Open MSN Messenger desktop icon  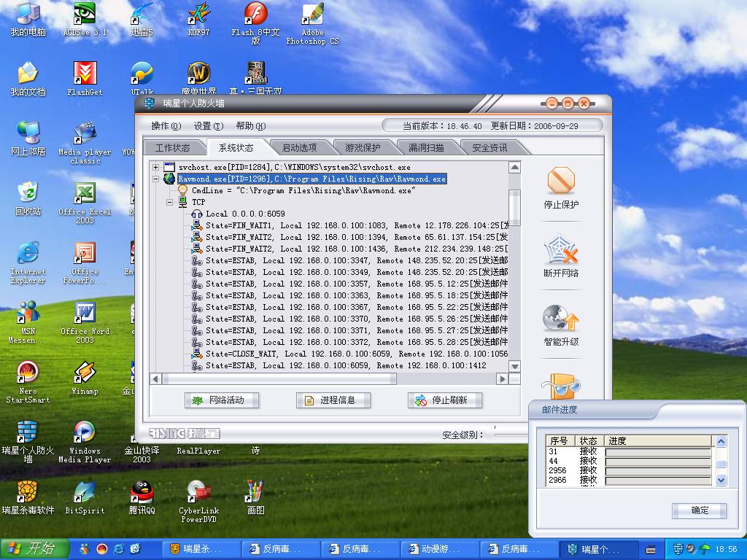(28, 322)
